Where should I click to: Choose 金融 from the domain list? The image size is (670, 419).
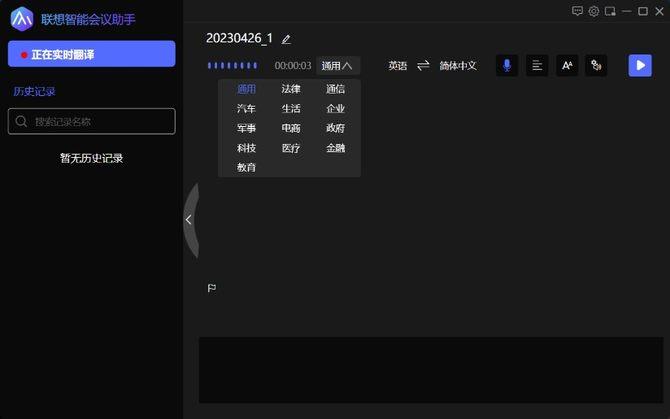[335, 148]
